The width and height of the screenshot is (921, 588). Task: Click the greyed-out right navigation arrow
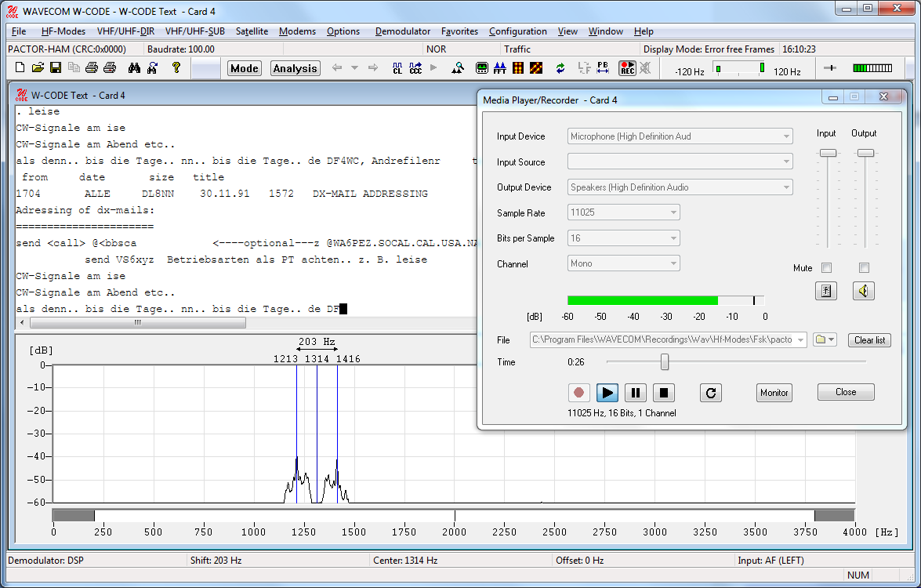tap(373, 68)
